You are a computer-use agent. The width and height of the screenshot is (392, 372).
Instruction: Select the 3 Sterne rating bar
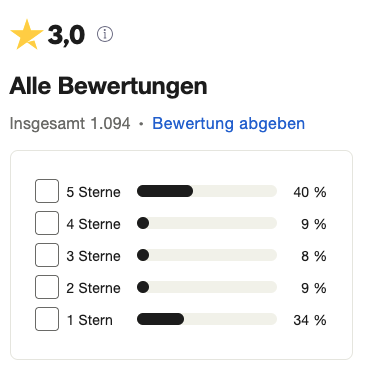tap(207, 255)
